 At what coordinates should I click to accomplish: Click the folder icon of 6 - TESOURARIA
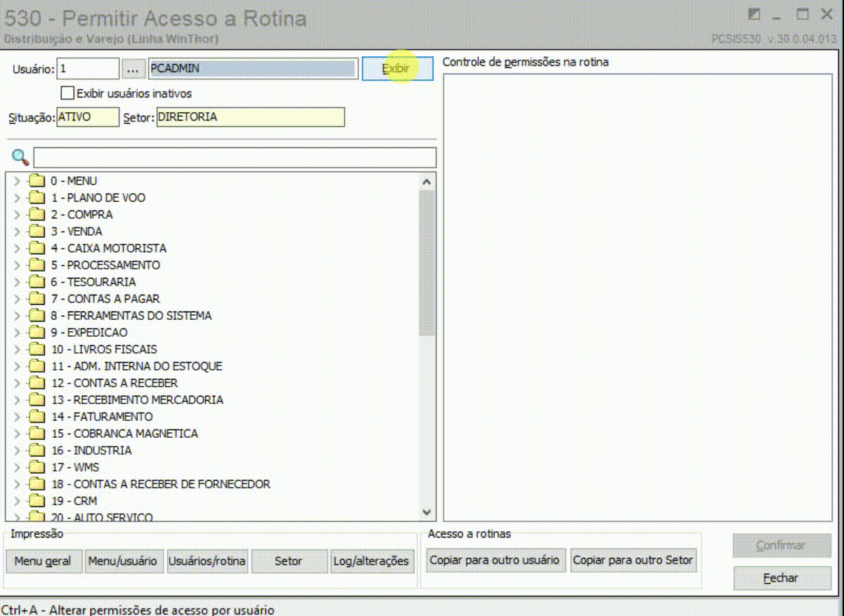[37, 282]
